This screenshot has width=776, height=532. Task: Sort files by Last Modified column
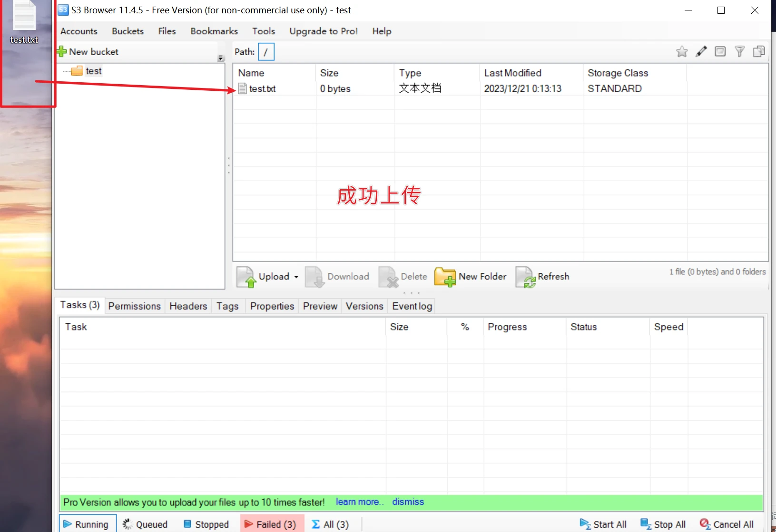tap(512, 73)
